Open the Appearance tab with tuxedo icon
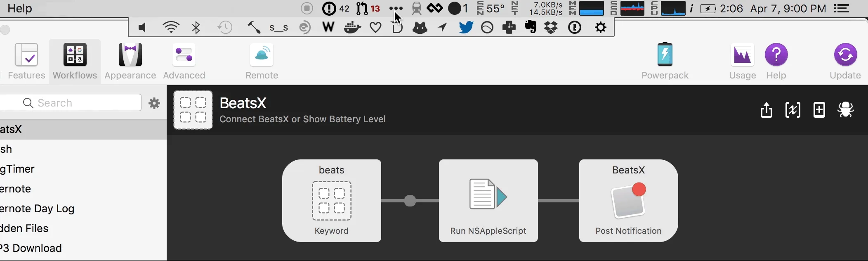This screenshot has height=261, width=868. click(130, 62)
